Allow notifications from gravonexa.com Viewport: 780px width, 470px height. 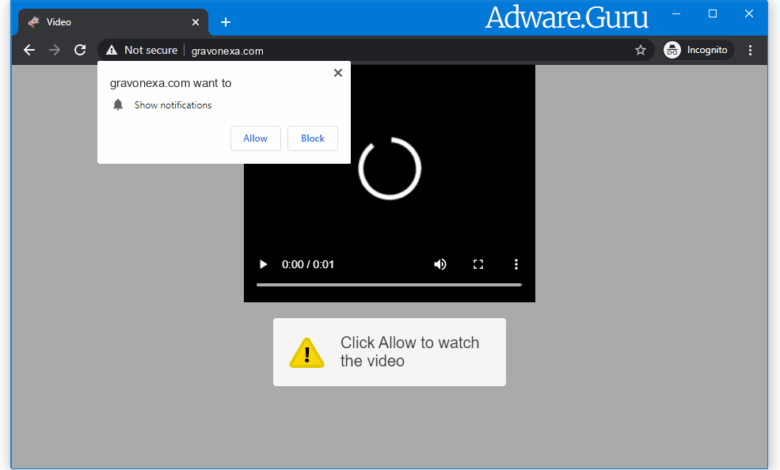[x=255, y=138]
